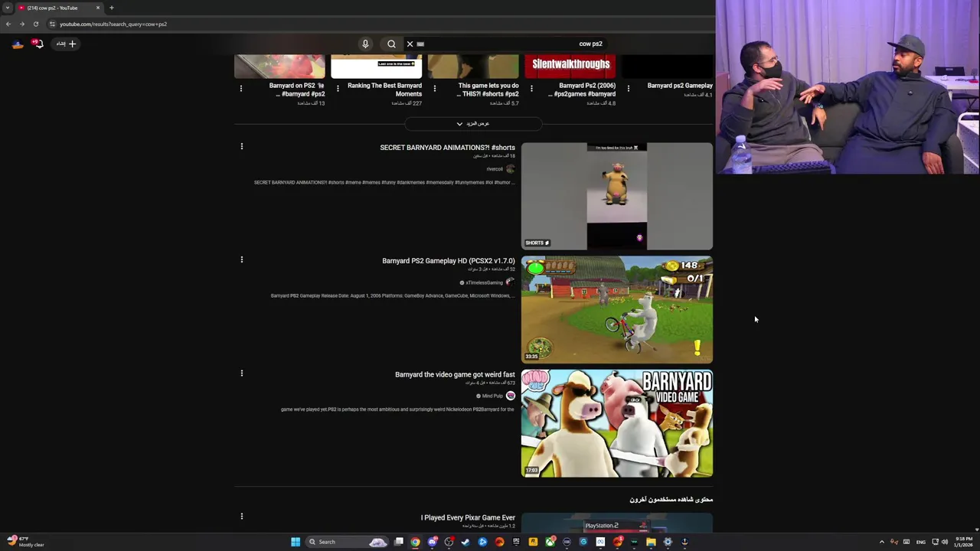Click the Silentwalkthroughs short thumbnail
The width and height of the screenshot is (980, 551).
coord(570,67)
